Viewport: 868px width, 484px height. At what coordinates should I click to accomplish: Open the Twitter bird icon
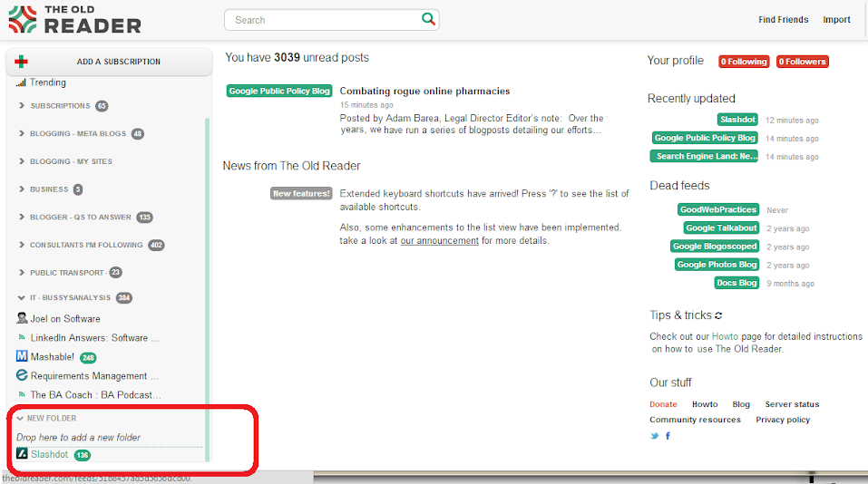[655, 436]
